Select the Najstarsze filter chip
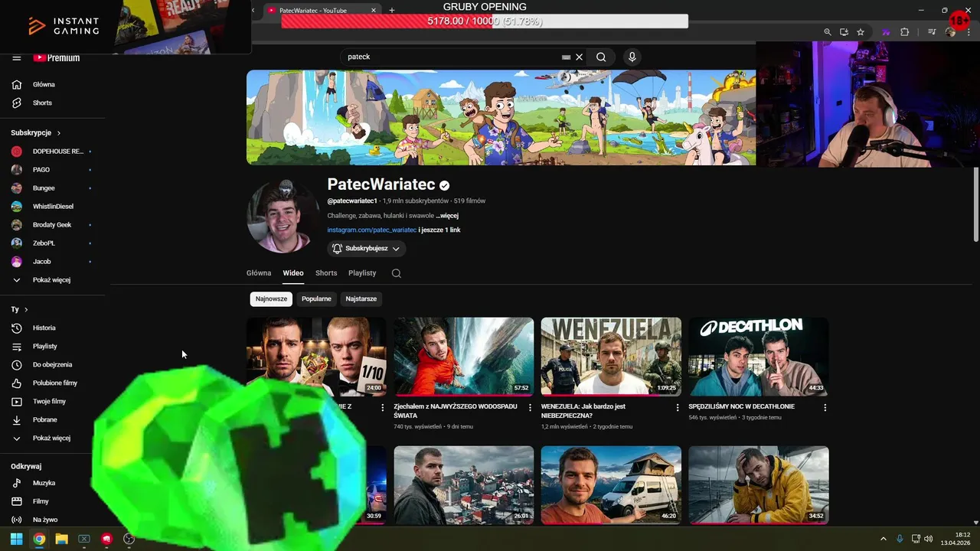 coord(361,299)
